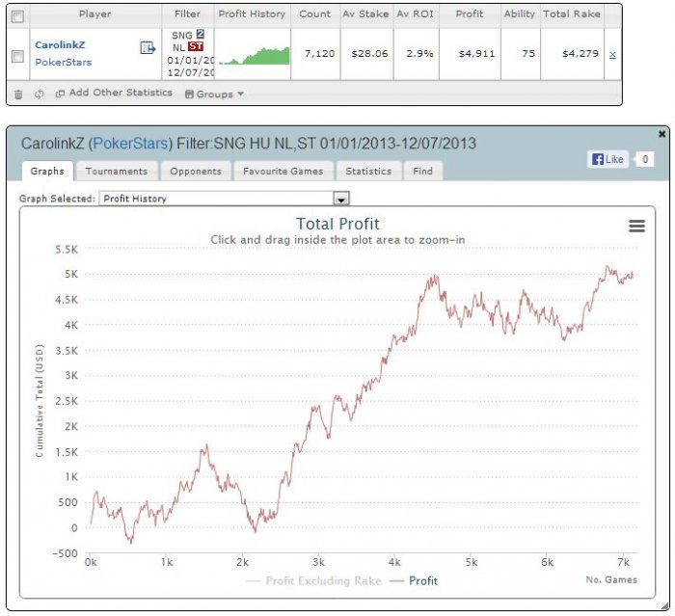The height and width of the screenshot is (616, 675).
Task: Close the graph panel with X
Action: (661, 134)
